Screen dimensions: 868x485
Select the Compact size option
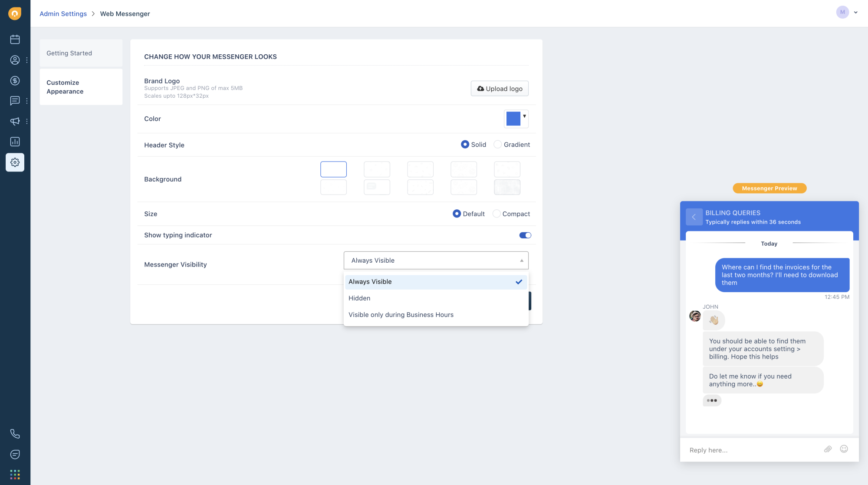coord(496,214)
